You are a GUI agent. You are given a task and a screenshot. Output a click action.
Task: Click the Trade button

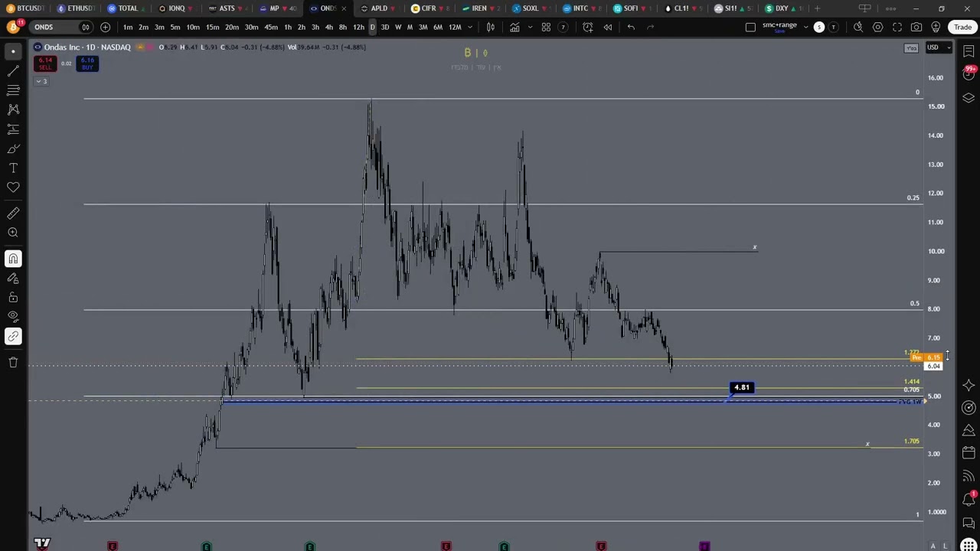(962, 28)
